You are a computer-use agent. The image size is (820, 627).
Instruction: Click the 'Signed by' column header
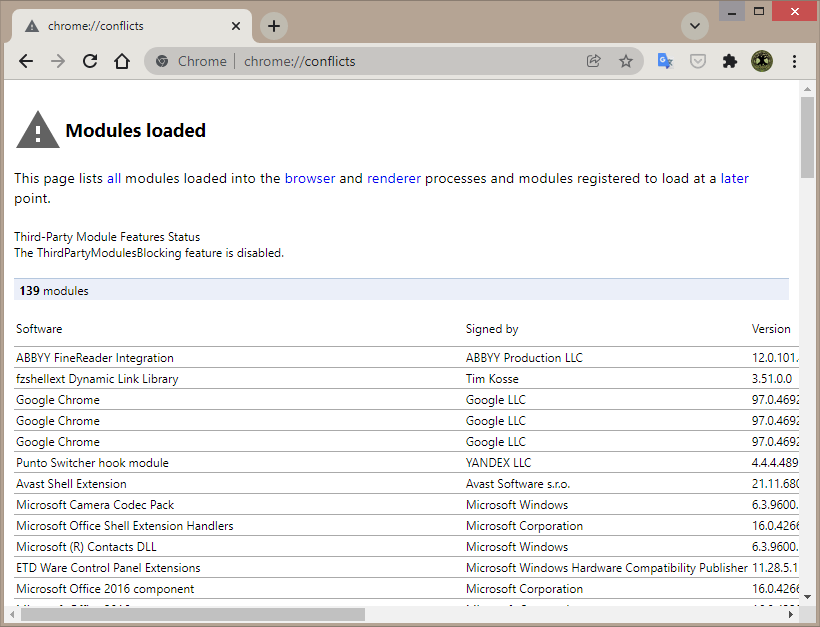coord(492,329)
